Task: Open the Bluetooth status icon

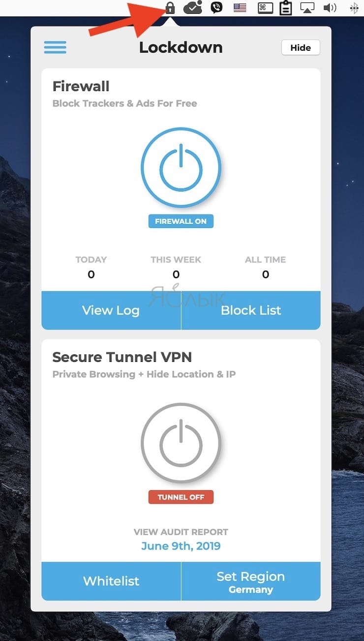Action: point(354,8)
